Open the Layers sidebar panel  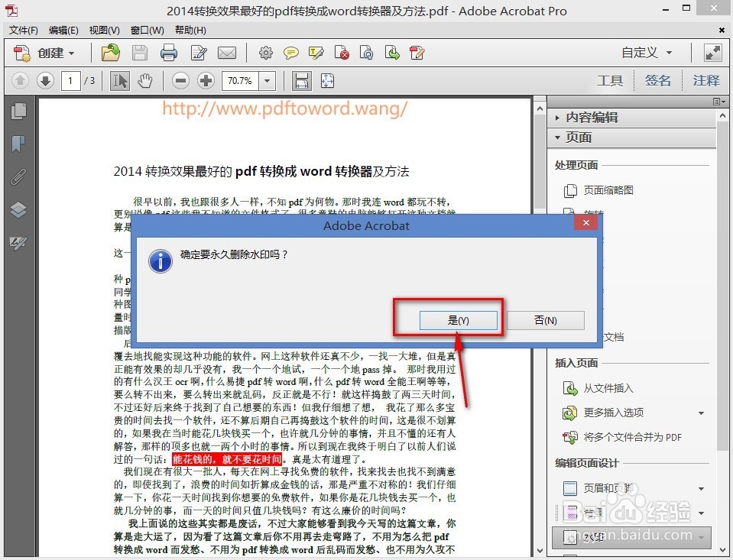[x=18, y=210]
